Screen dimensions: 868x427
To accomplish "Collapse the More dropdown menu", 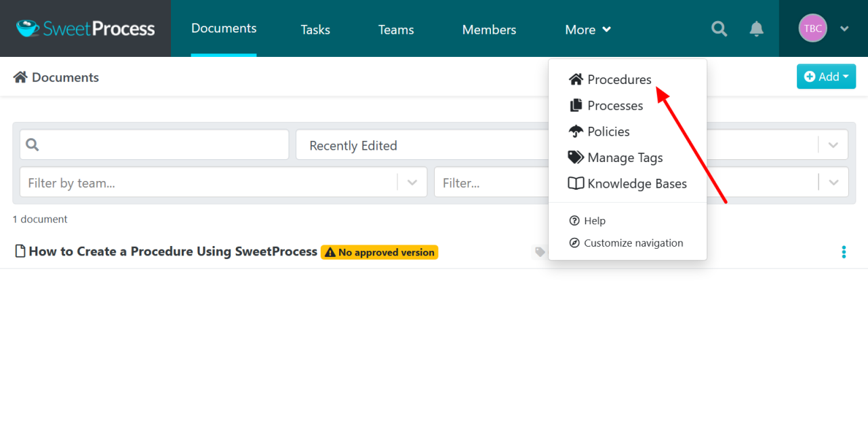I will tap(588, 30).
